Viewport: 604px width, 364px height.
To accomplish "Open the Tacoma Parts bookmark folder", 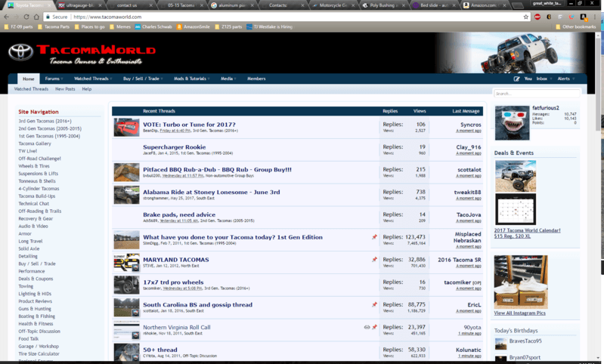I will point(54,27).
